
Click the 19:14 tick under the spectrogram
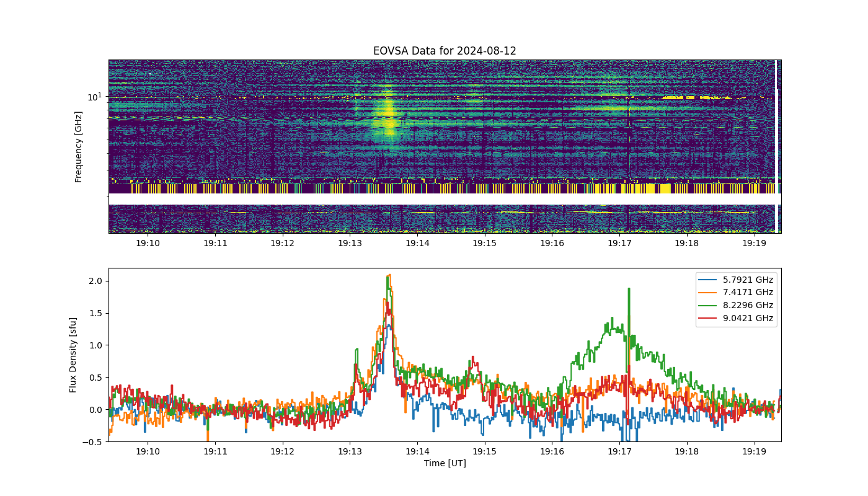pos(417,243)
